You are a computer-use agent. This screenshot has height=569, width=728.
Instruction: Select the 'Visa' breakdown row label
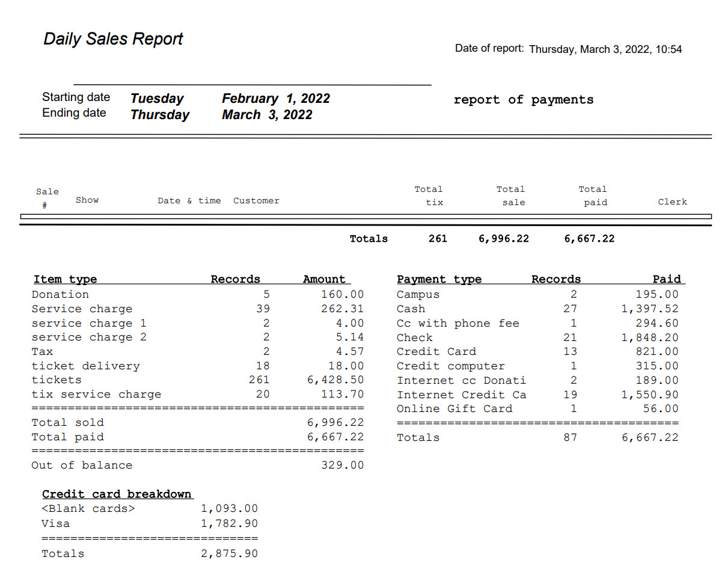pyautogui.click(x=55, y=524)
